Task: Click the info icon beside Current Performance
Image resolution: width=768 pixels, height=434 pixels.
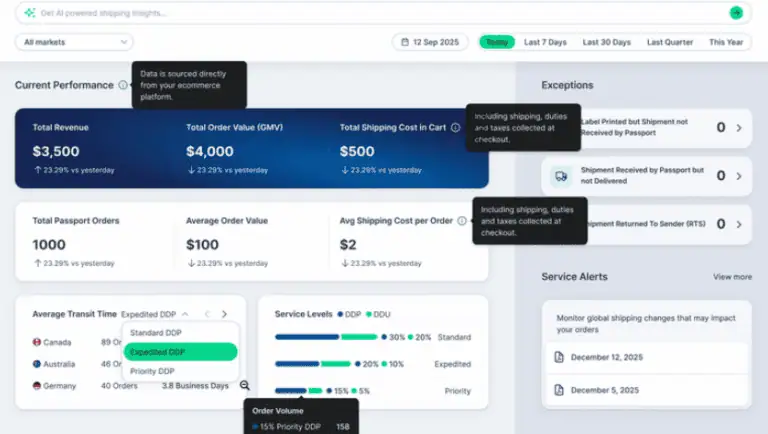Action: (123, 85)
